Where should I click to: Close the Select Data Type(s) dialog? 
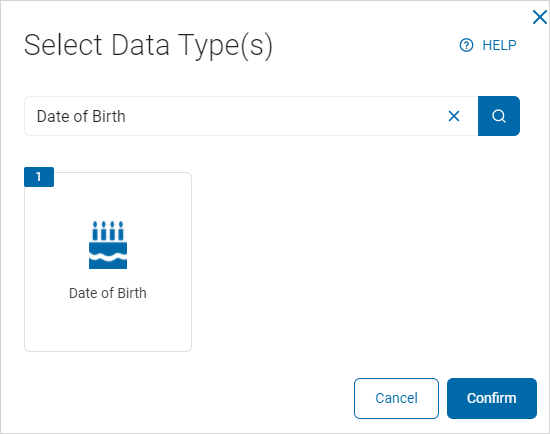coord(539,17)
